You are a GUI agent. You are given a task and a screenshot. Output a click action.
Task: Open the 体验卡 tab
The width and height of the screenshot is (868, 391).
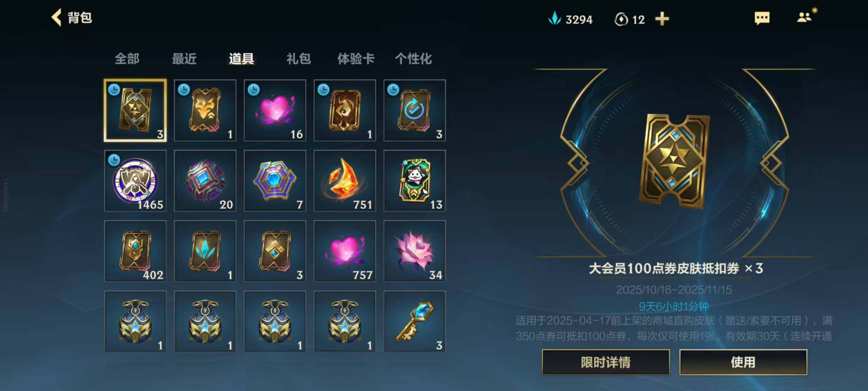coord(356,59)
